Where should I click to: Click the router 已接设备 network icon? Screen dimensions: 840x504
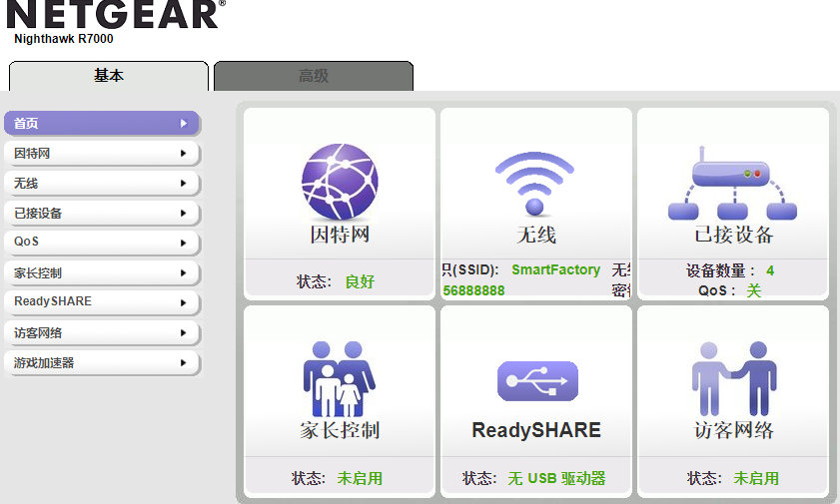click(732, 184)
